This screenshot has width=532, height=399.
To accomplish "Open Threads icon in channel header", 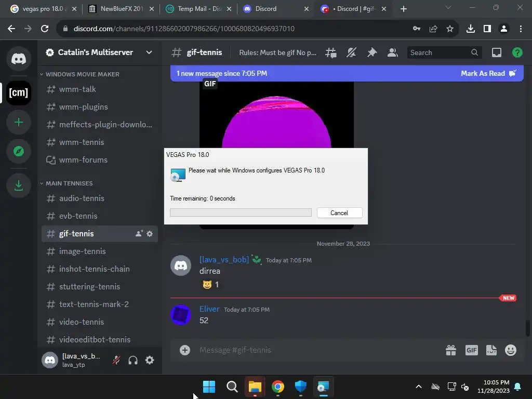I will point(331,52).
